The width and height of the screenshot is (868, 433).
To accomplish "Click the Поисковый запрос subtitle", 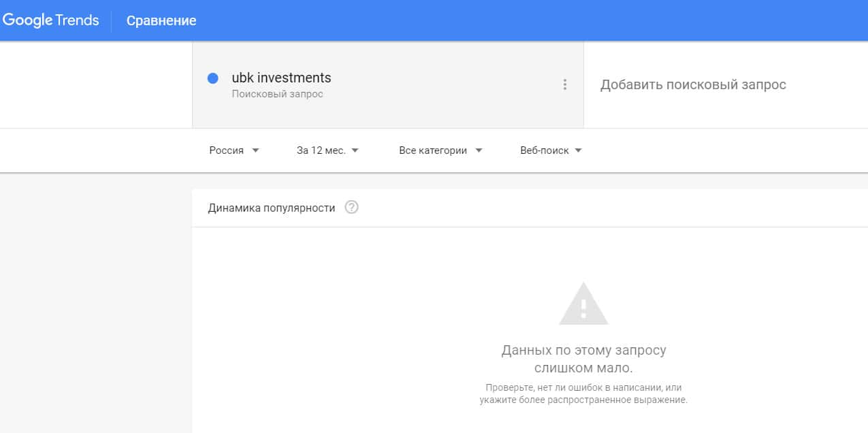I will click(277, 94).
